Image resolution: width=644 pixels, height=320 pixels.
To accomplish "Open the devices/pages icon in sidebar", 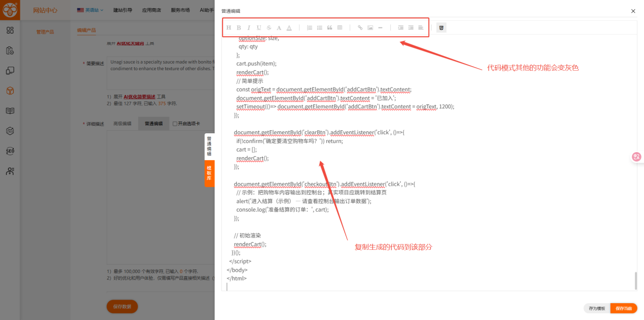I will [x=10, y=71].
